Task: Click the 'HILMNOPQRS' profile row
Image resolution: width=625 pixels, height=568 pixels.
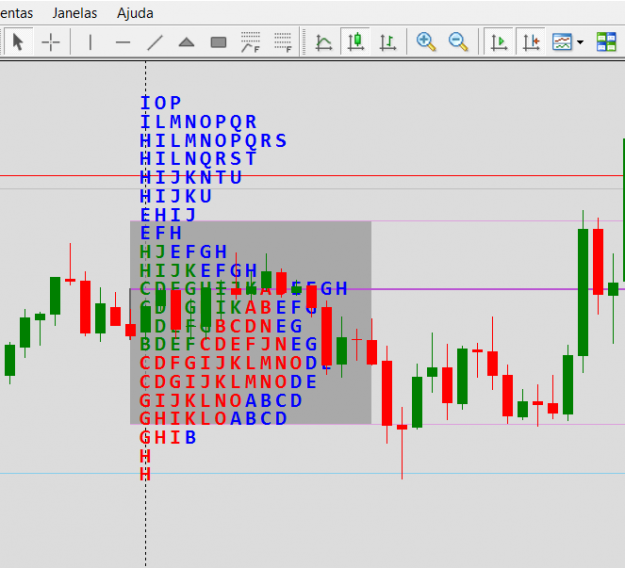Action: click(213, 140)
